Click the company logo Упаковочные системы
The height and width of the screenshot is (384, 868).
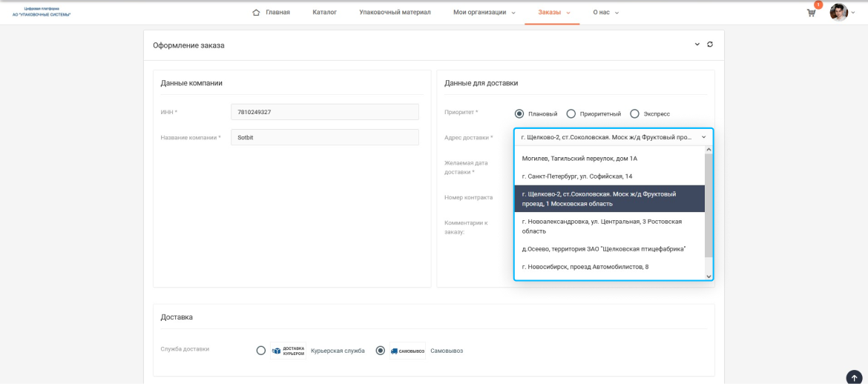coord(42,12)
